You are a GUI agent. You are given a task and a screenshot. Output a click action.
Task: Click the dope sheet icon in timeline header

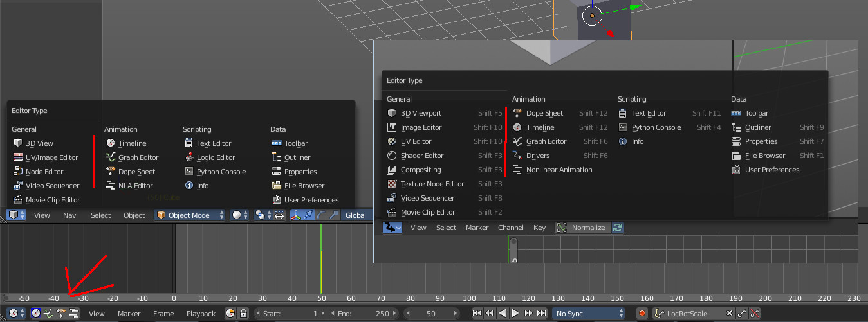tap(61, 313)
